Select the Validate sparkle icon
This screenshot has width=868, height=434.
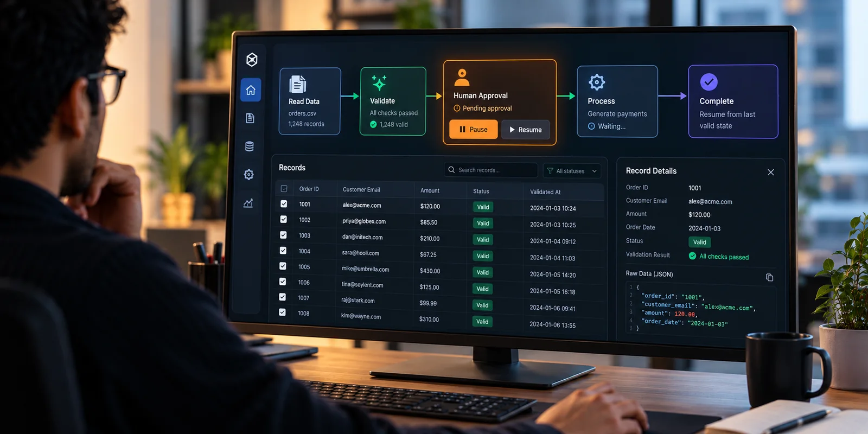coord(379,83)
